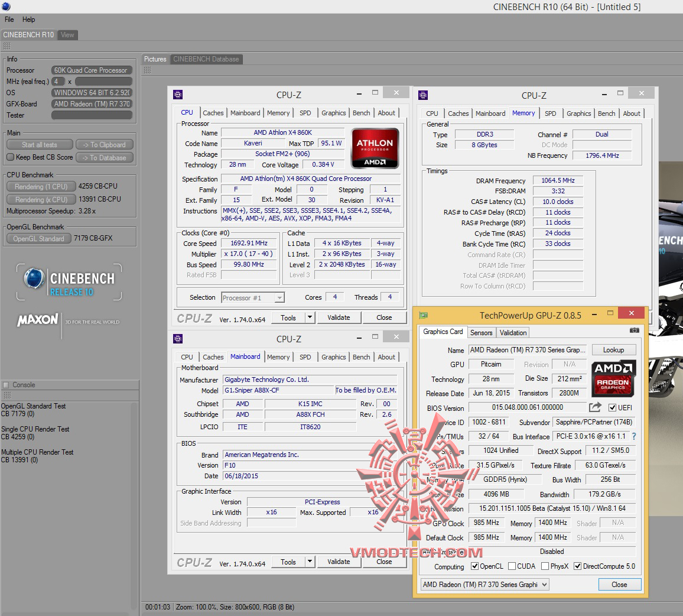Screen dimensions: 683x616
Task: Click the CPU-Z icon on Memory window title bar
Action: point(423,95)
